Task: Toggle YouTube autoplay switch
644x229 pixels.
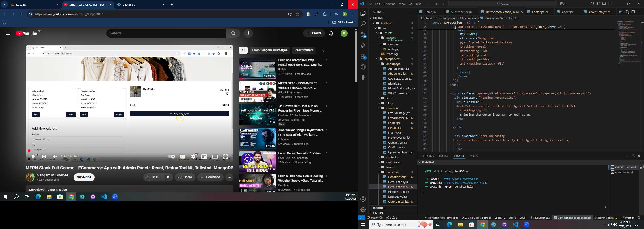Action: coord(171,157)
